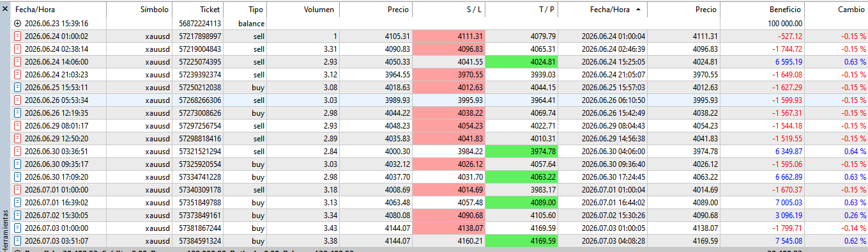Click the red S/L cell 4111.31

click(x=449, y=36)
